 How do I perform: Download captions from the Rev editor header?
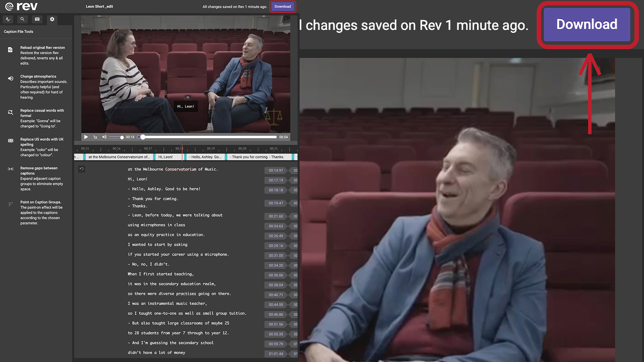(x=282, y=6)
